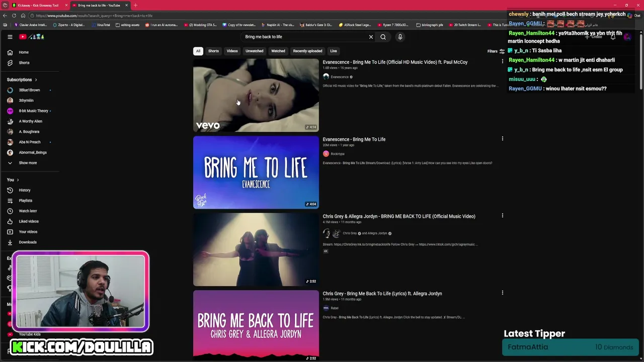Click the YouTube logo

[32, 37]
